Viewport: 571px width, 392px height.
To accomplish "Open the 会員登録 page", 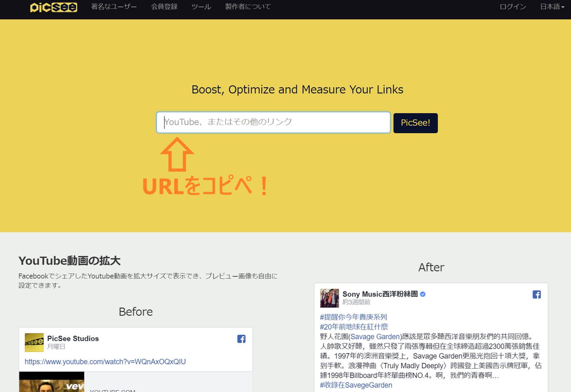I will click(x=164, y=7).
